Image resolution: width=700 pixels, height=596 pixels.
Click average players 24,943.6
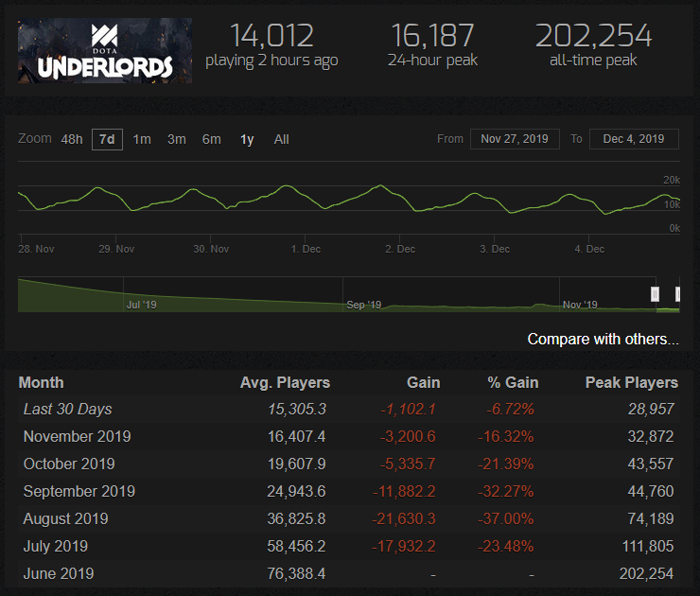(x=296, y=491)
